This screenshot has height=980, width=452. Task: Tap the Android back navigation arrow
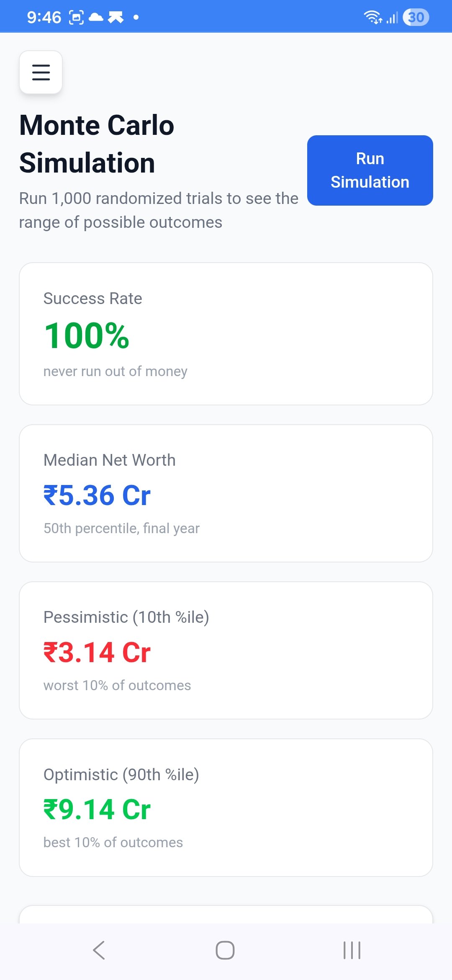click(99, 950)
